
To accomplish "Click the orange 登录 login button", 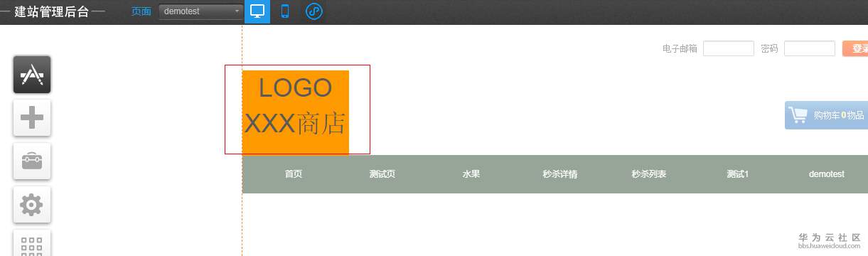I will click(855, 48).
